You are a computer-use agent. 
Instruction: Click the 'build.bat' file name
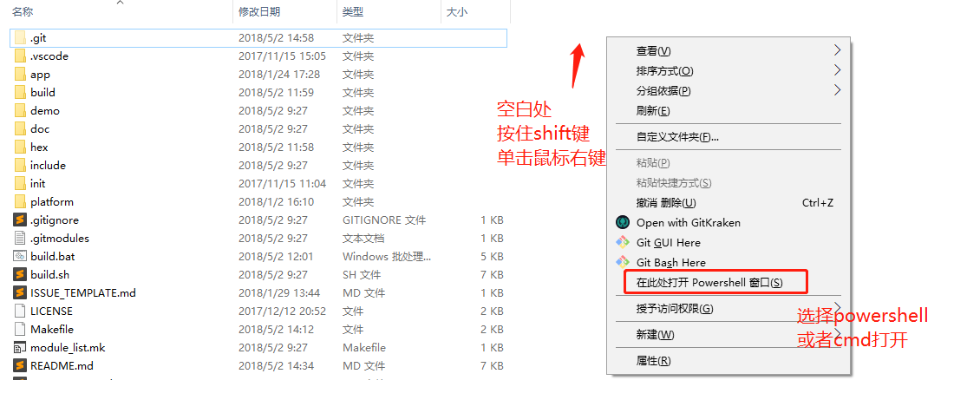click(53, 256)
